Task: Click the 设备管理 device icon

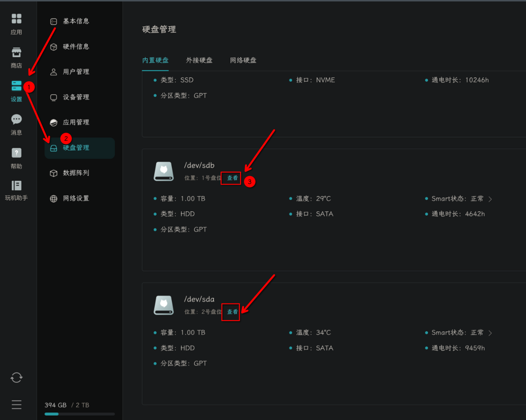Action: point(54,98)
